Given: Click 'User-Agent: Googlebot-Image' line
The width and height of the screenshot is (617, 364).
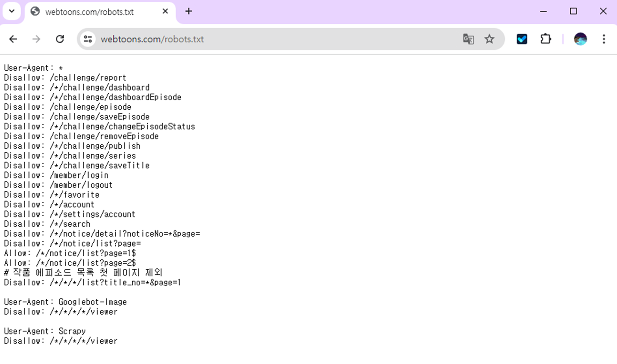Looking at the screenshot, I should tap(65, 302).
